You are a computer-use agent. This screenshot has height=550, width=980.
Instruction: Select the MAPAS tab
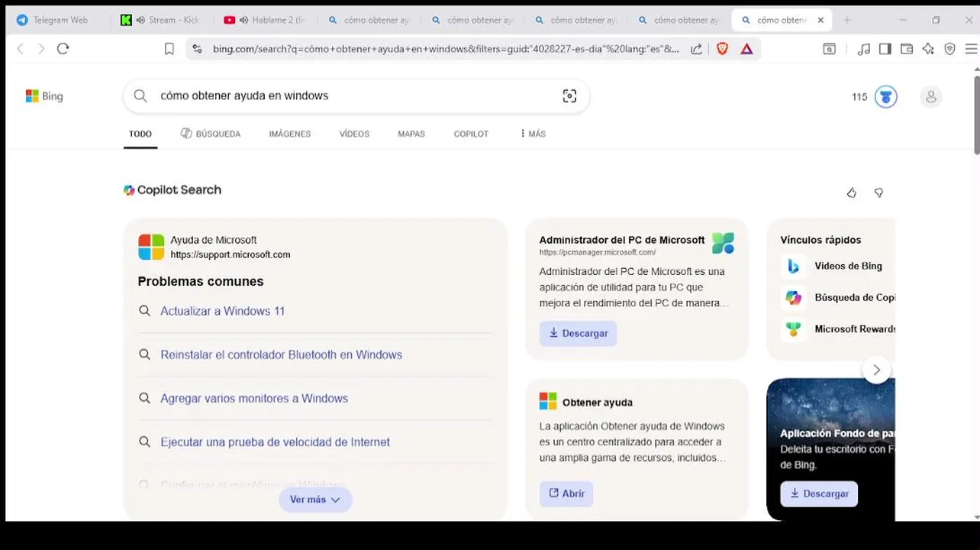tap(411, 134)
